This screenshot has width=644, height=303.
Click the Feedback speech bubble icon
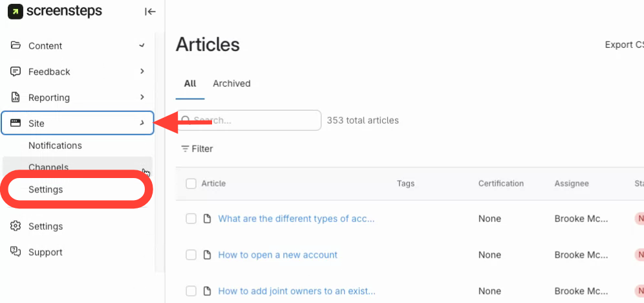(16, 71)
